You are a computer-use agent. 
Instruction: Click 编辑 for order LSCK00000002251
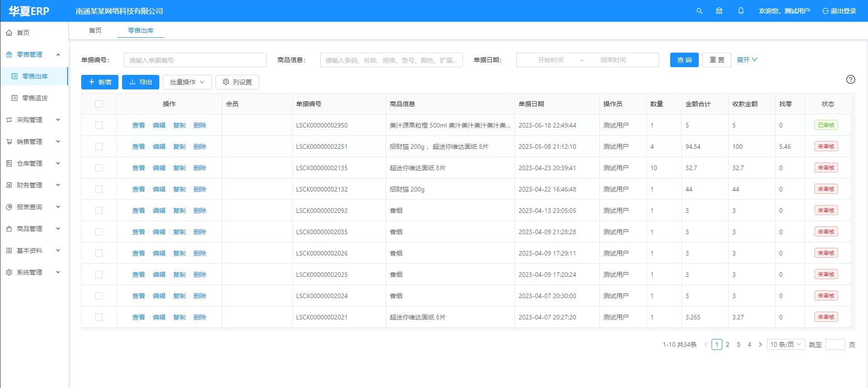click(x=159, y=147)
